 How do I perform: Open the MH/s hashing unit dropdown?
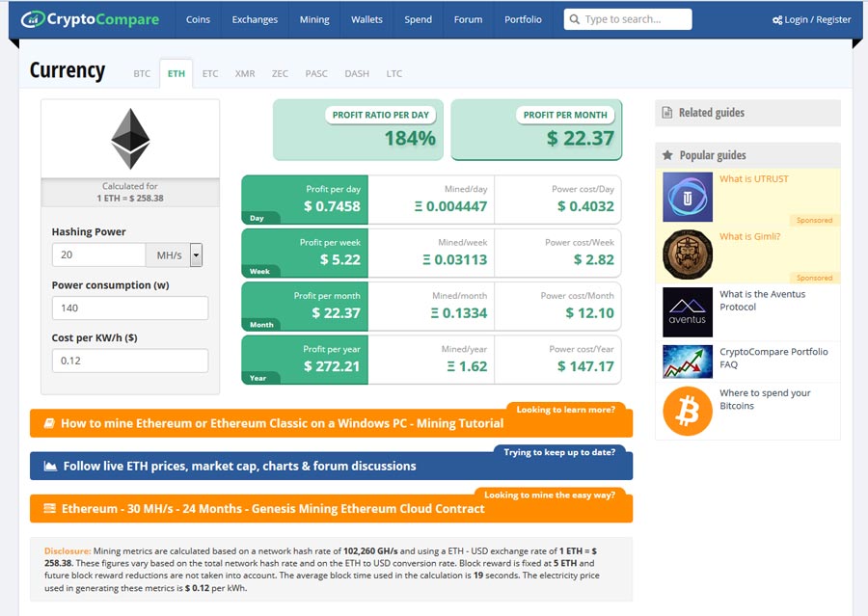pos(196,255)
